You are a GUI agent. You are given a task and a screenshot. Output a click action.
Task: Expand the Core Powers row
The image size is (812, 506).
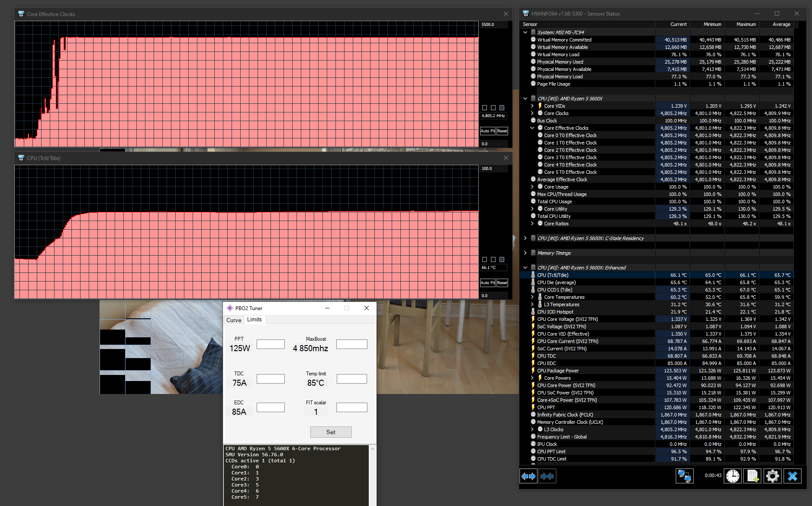tap(532, 378)
